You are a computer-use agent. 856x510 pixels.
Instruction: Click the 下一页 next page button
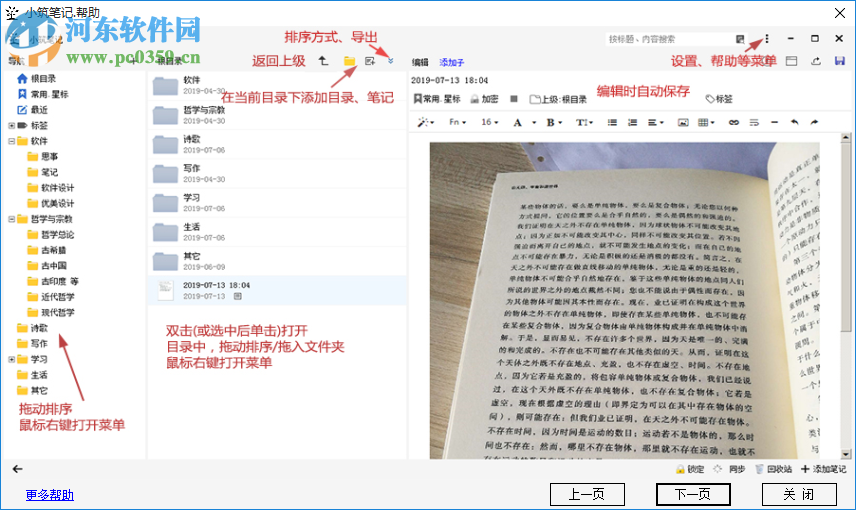(x=693, y=494)
